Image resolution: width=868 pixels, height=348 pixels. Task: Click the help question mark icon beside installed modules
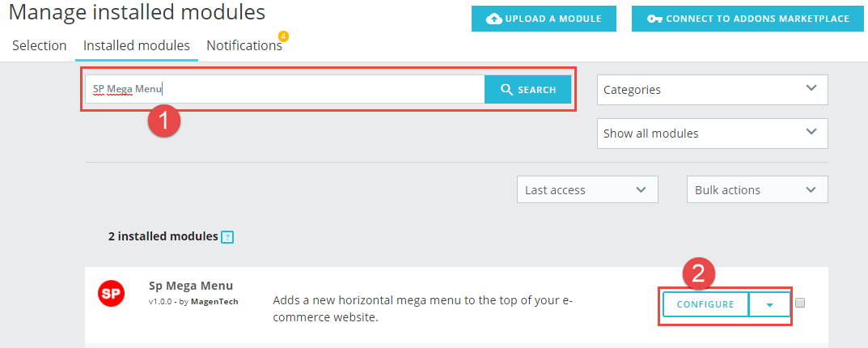coord(227,237)
